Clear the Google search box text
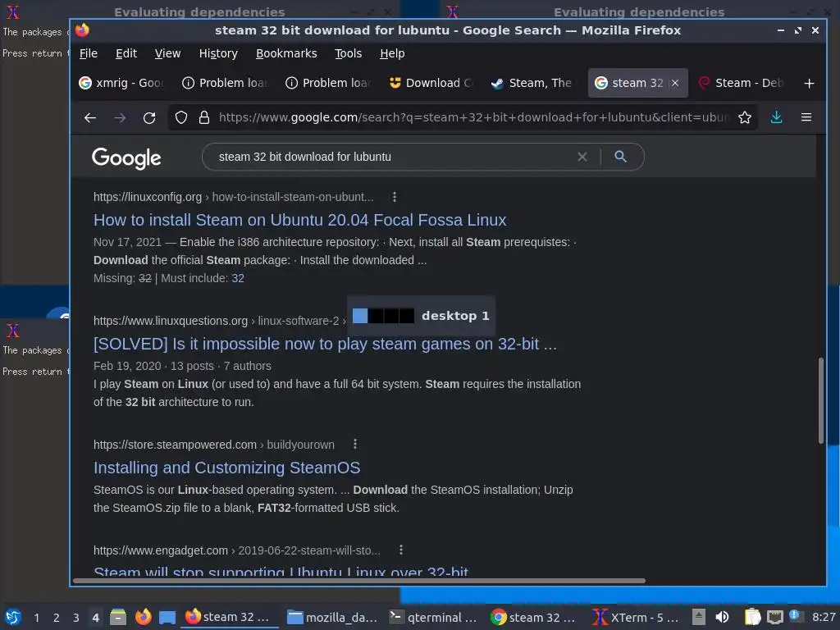 582,157
